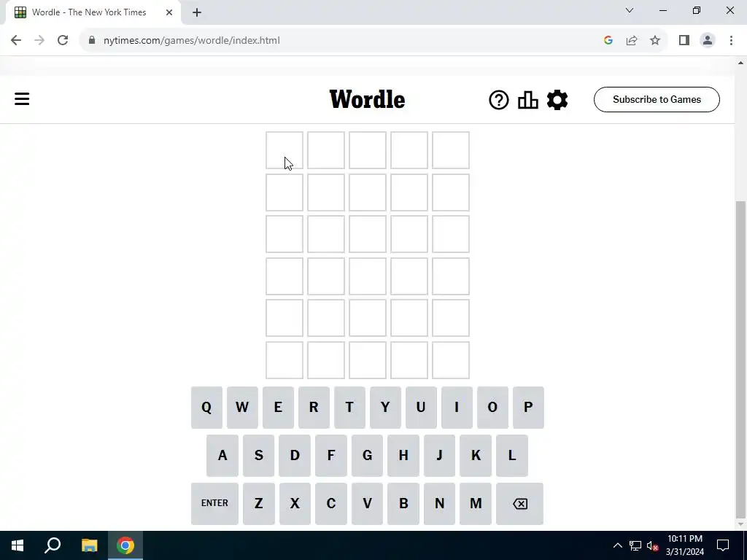
Task: Tap the D key on the on-screen keyboard
Action: [295, 455]
